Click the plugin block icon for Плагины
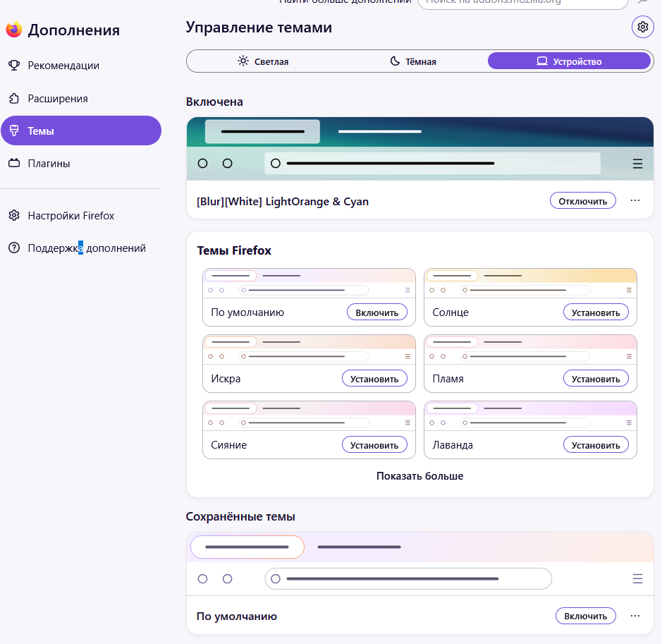 pos(14,163)
